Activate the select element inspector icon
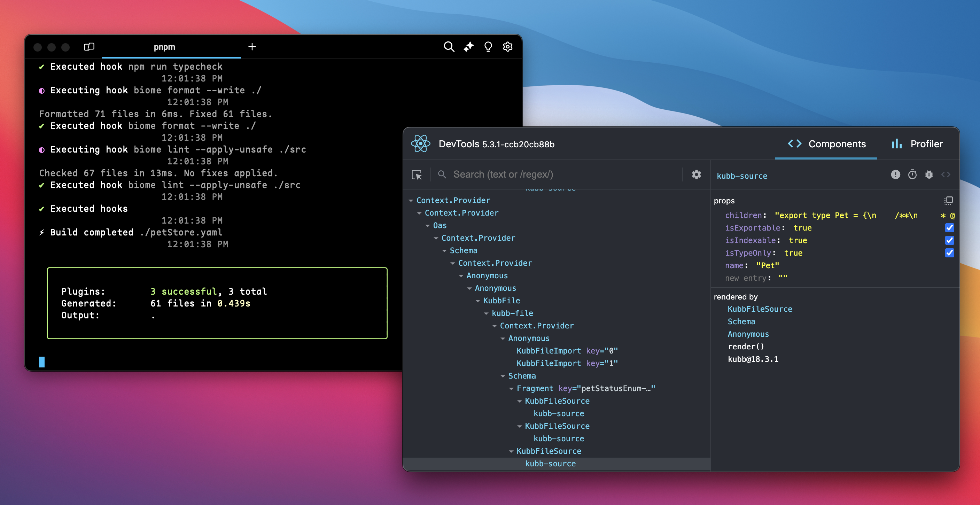 [x=417, y=175]
